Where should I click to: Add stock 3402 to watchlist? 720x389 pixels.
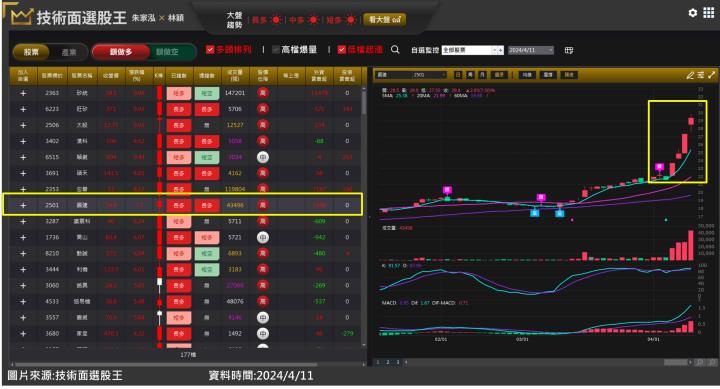[23, 141]
